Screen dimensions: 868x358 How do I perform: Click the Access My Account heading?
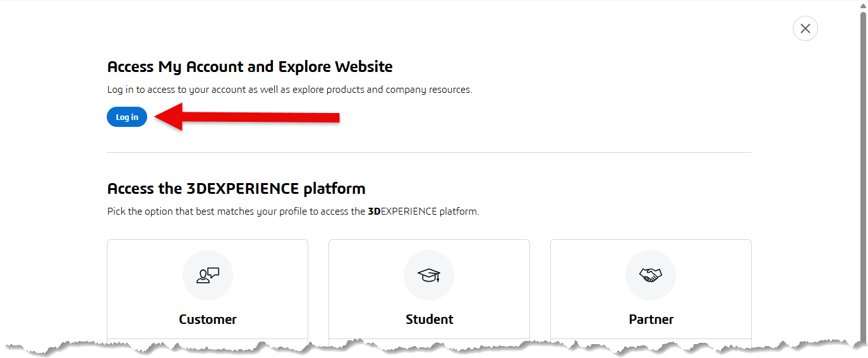250,67
